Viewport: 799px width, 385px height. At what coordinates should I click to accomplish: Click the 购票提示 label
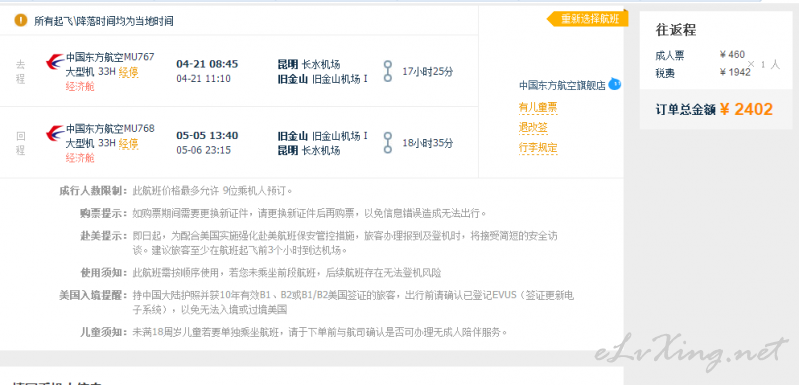tap(103, 213)
